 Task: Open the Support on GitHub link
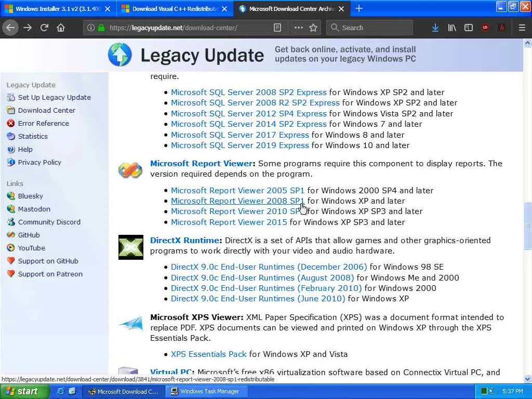(x=48, y=261)
